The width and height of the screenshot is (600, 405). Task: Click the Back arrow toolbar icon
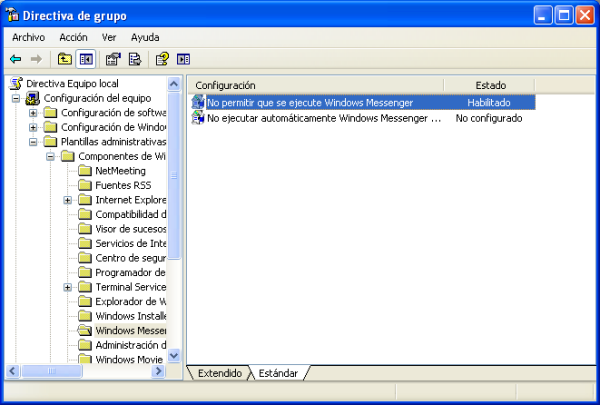(15, 59)
